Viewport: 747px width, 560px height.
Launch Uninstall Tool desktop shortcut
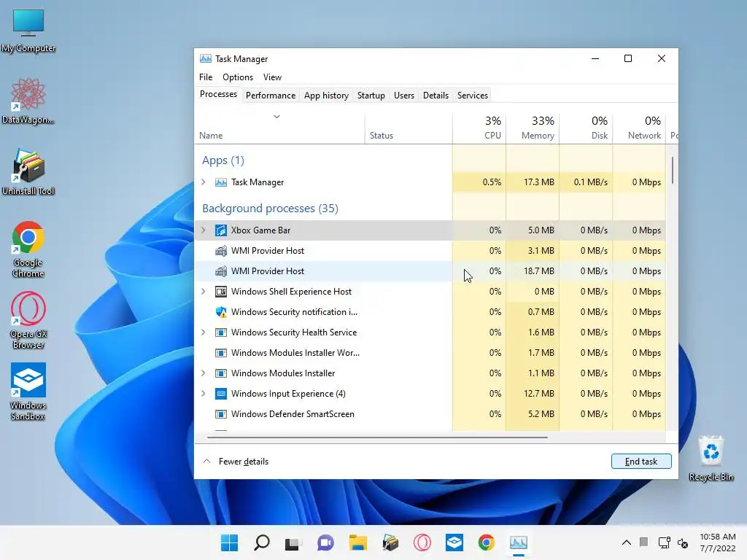click(28, 172)
